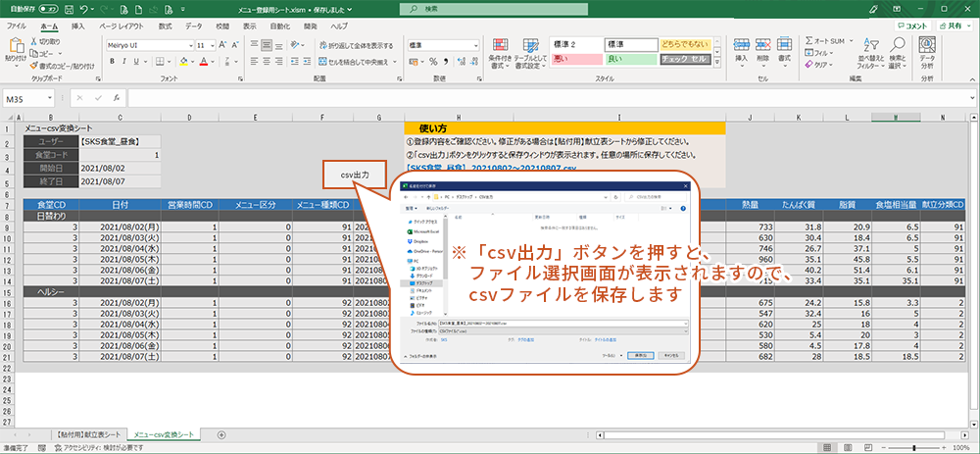Click the Bold formatting icon
The image size is (980, 454).
110,62
